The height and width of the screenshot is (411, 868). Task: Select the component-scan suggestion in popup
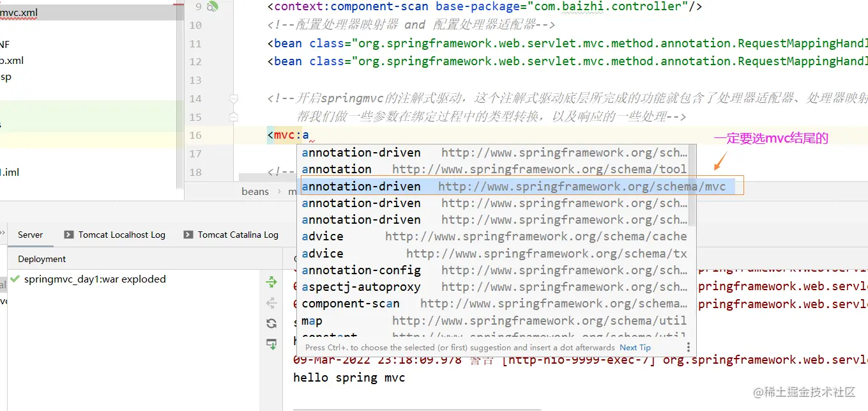click(x=495, y=304)
